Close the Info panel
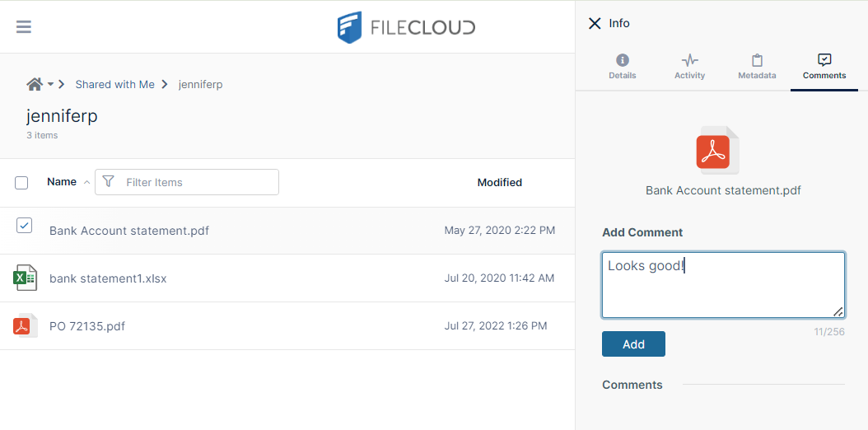Image resolution: width=868 pixels, height=430 pixels. click(x=595, y=23)
